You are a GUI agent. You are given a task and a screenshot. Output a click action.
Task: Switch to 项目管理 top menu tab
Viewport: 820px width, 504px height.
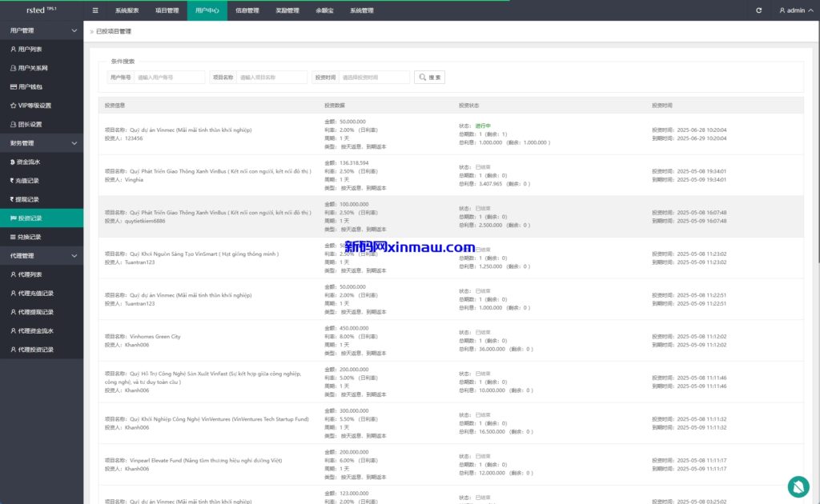coord(167,10)
